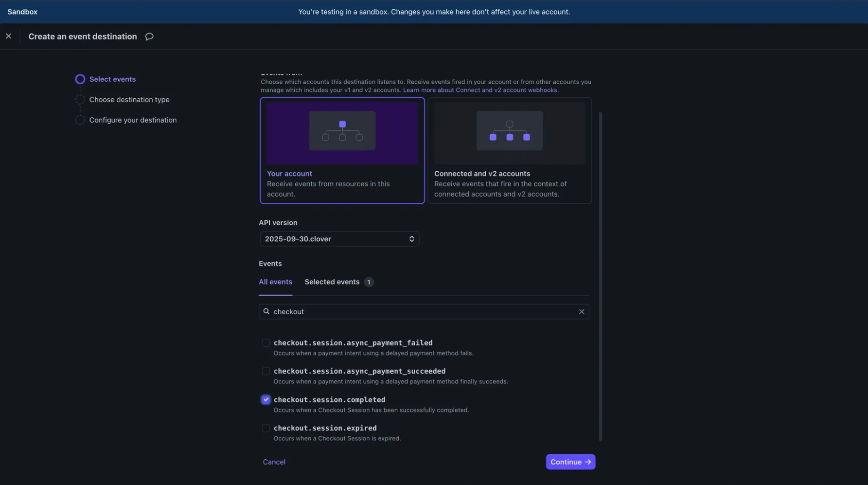
Task: Select the Your account hierarchy illustration
Action: [342, 132]
